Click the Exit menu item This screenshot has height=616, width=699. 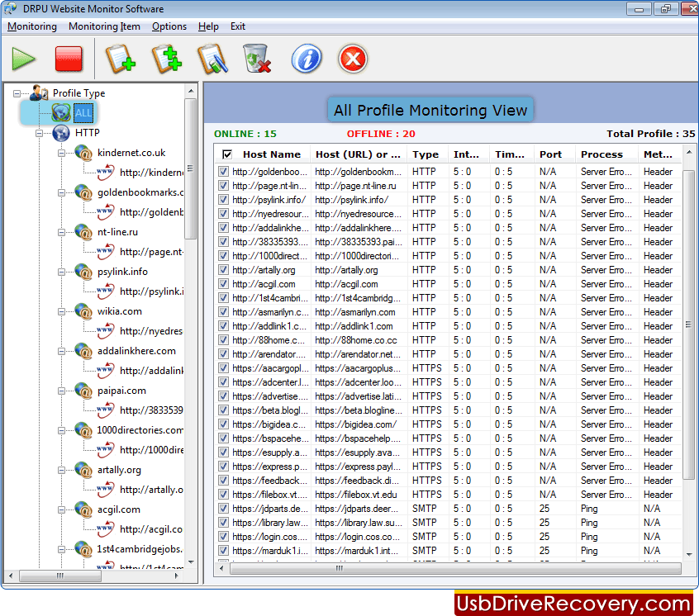click(238, 26)
